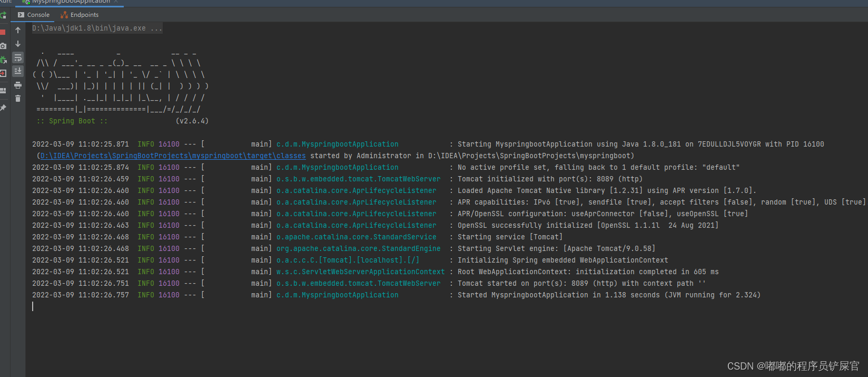Restore layout using the panel layout icon
Screen dimensions: 868x377
pyautogui.click(x=3, y=90)
